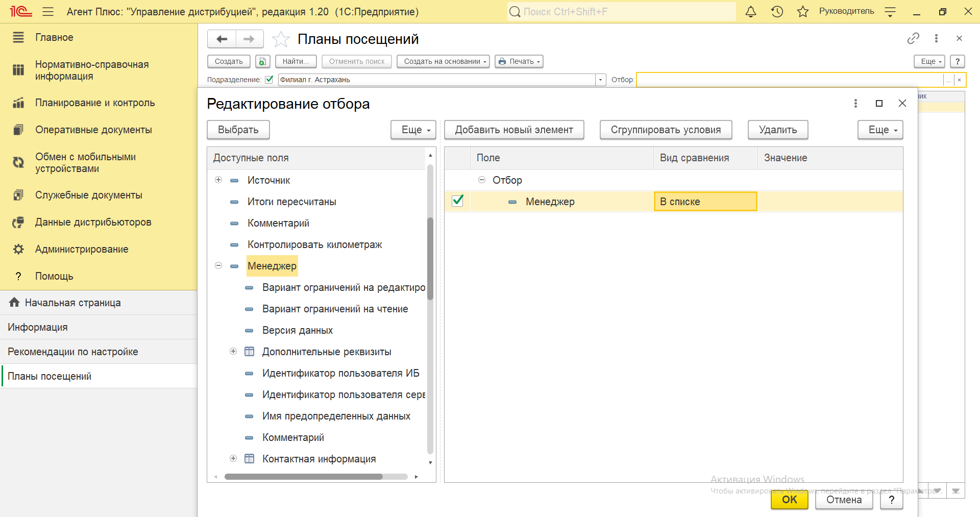The height and width of the screenshot is (517, 980).
Task: Open the Подразделение dropdown arrow
Action: click(600, 80)
